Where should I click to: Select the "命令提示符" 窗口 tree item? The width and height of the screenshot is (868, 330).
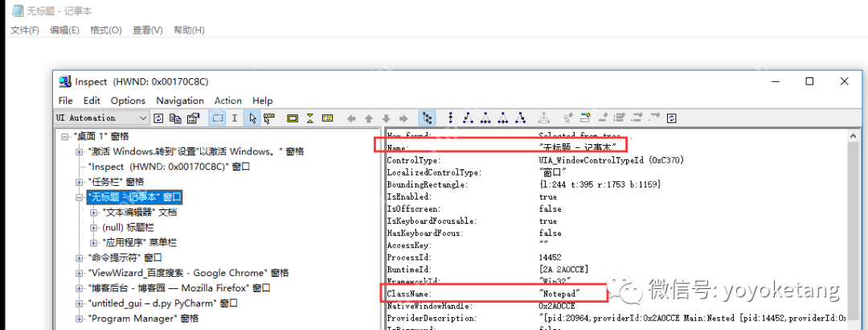coord(125,258)
